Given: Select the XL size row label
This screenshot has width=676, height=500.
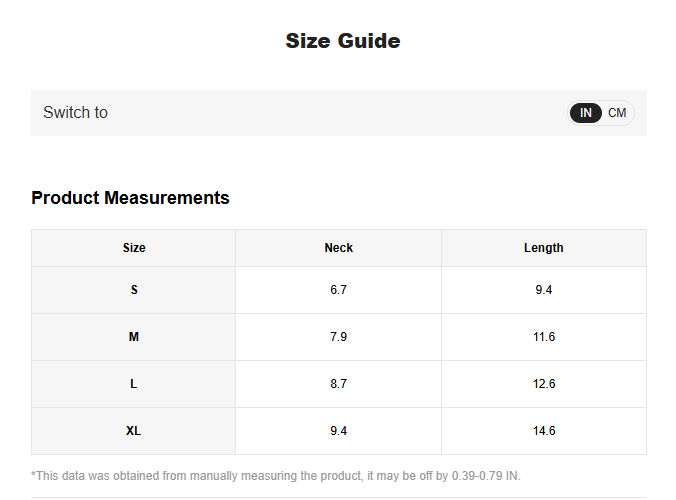Looking at the screenshot, I should [x=134, y=431].
